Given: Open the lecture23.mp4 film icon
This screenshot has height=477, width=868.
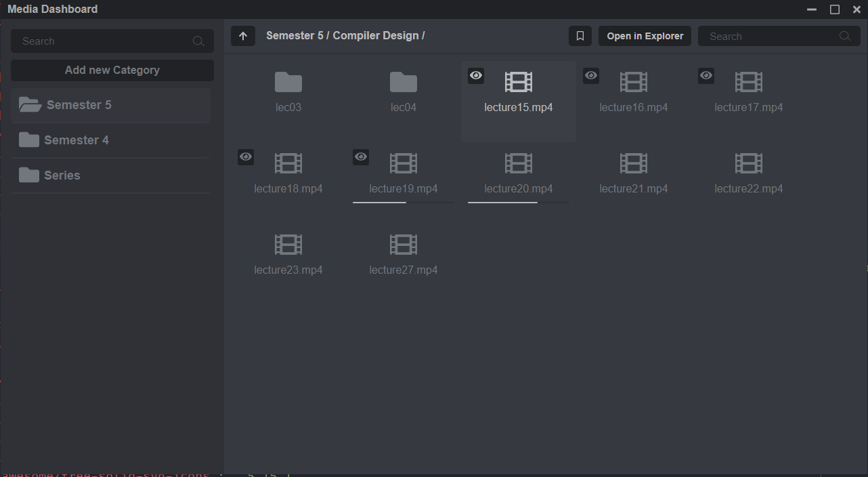Looking at the screenshot, I should click(288, 245).
